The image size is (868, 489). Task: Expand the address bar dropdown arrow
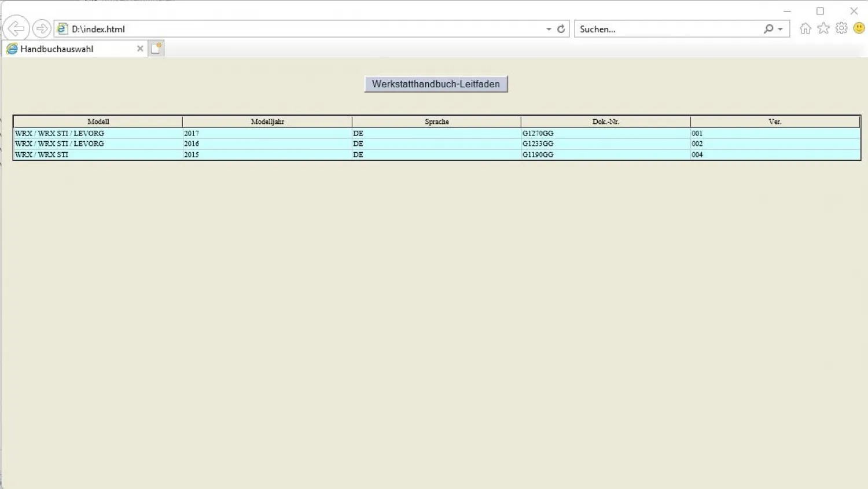pyautogui.click(x=549, y=29)
